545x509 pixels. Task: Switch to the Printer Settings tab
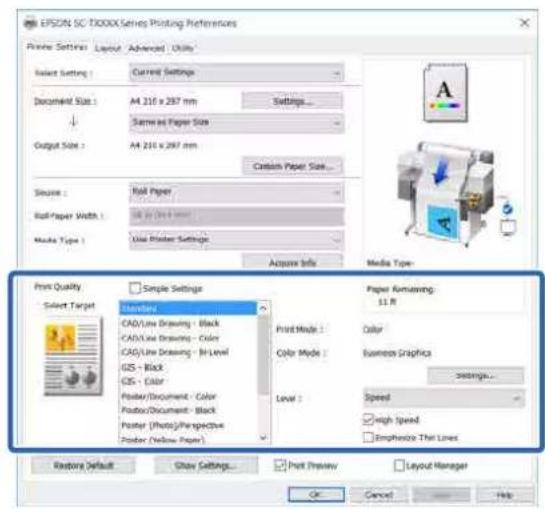57,47
